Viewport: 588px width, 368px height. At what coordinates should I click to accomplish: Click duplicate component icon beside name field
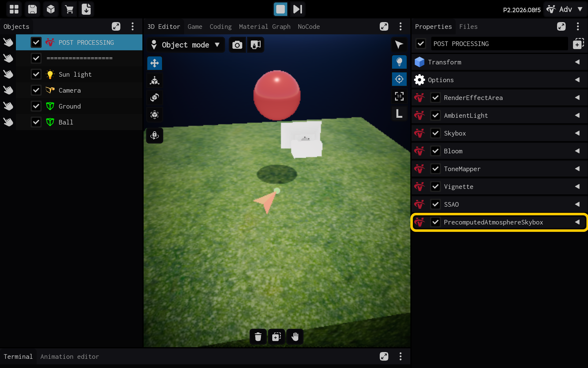pos(578,44)
